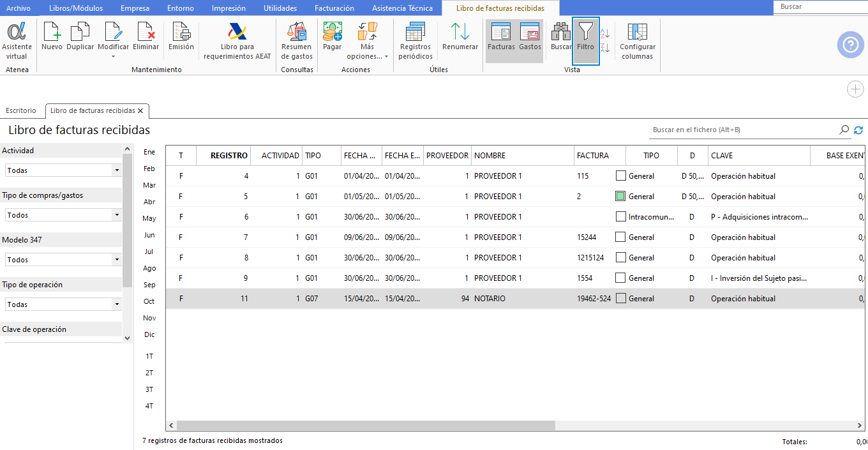Click the Duplicar icon

(80, 36)
